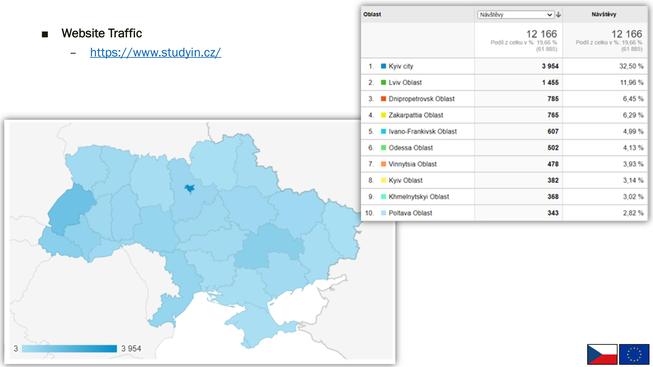
Task: Select the Poltava Oblast entry
Action: click(x=410, y=212)
